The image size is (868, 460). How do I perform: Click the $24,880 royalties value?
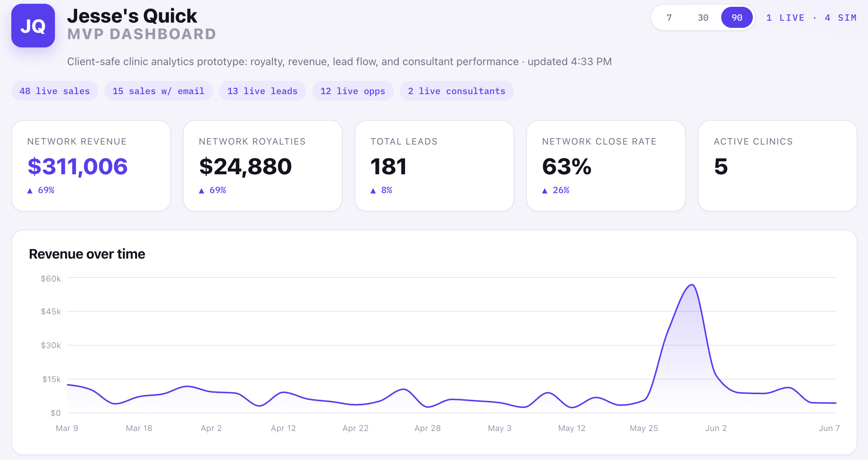[x=245, y=166]
